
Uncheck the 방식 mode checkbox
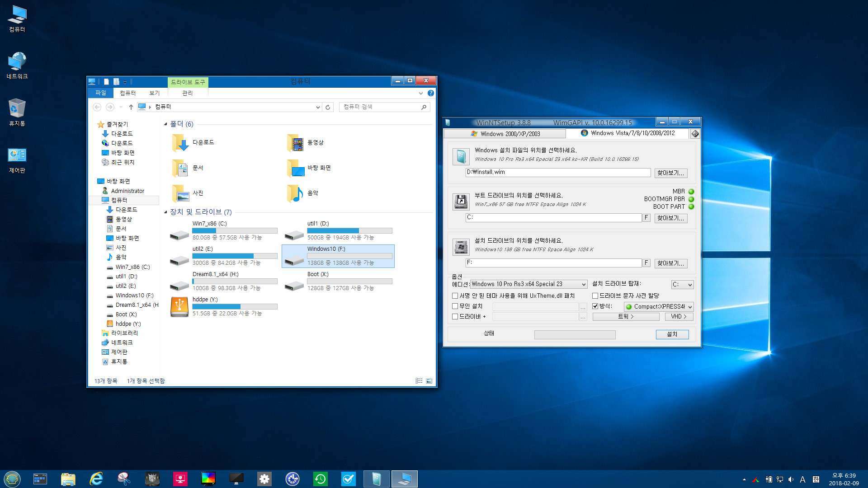[x=595, y=306]
